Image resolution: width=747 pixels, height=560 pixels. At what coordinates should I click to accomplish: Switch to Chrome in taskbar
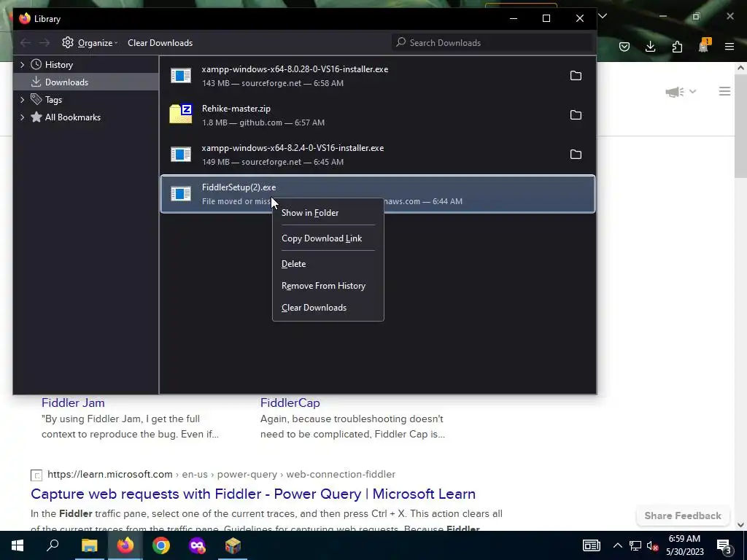tap(161, 545)
